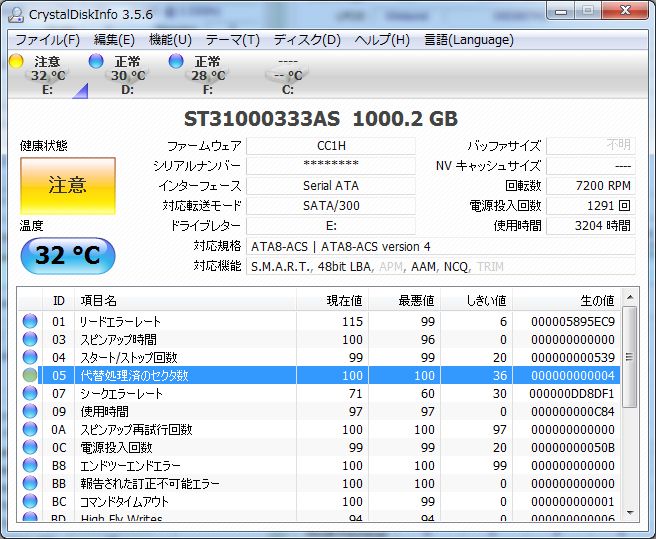The height and width of the screenshot is (539, 656).
Task: Select the 報告された訂正不可能エラー row
Action: (319, 483)
